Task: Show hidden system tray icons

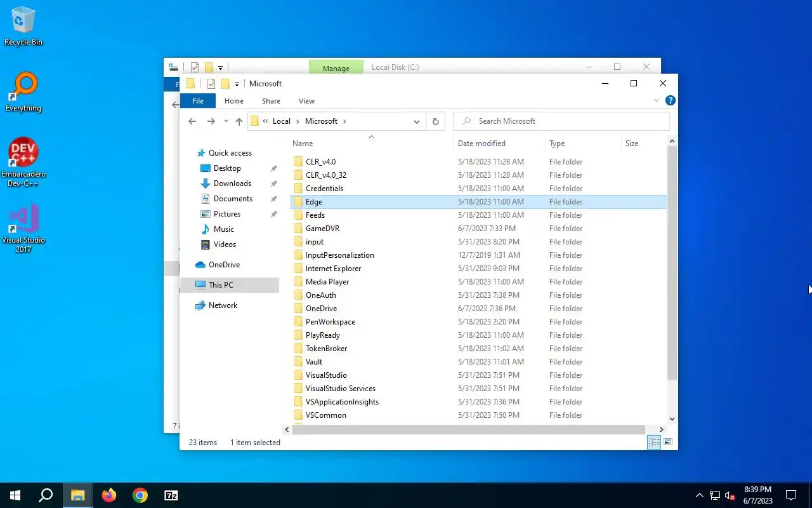Action: (x=700, y=495)
